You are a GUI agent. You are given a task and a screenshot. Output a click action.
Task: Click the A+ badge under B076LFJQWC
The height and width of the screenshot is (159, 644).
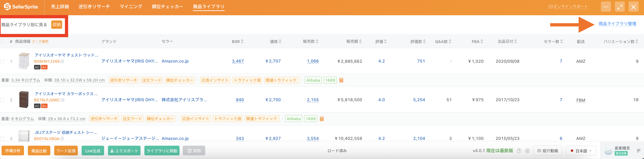click(x=44, y=106)
